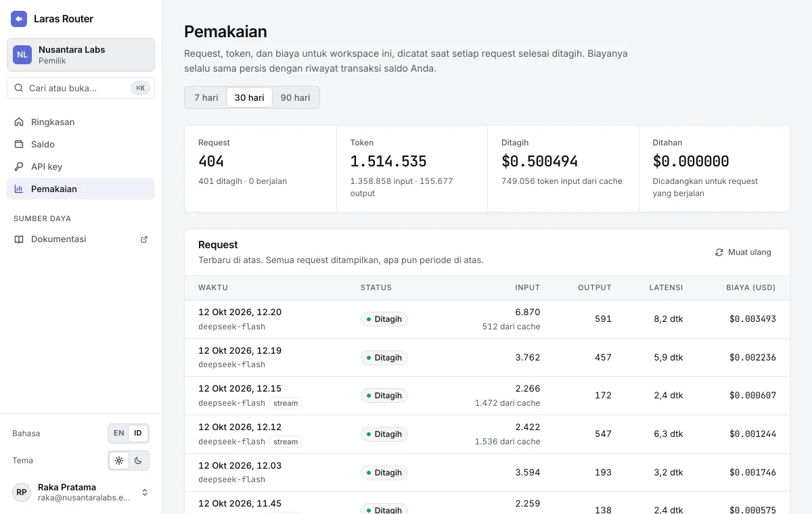Click the ⌘K shortcut badge
Screen dimensions: 812x514
pyautogui.click(x=140, y=88)
